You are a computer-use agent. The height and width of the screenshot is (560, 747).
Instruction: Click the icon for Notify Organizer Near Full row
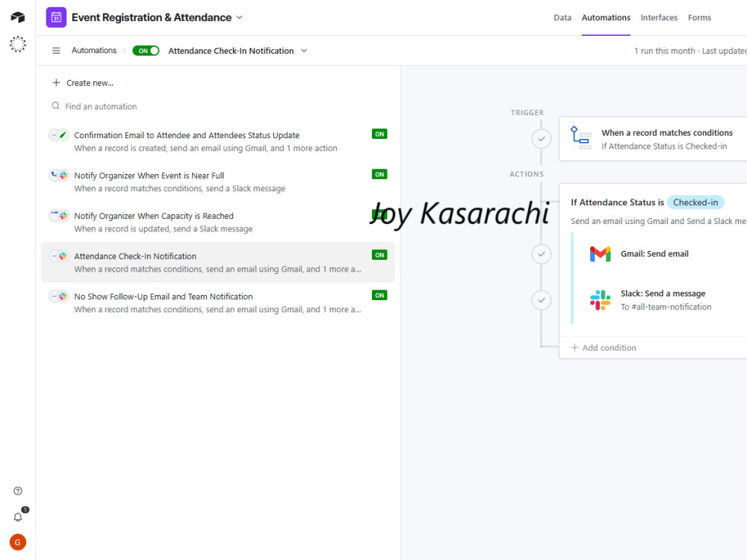(x=59, y=175)
